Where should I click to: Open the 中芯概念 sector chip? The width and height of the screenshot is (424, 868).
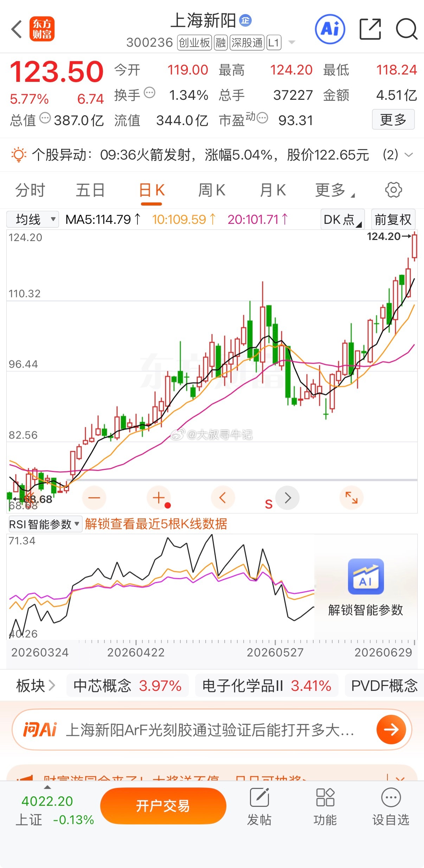click(x=127, y=685)
